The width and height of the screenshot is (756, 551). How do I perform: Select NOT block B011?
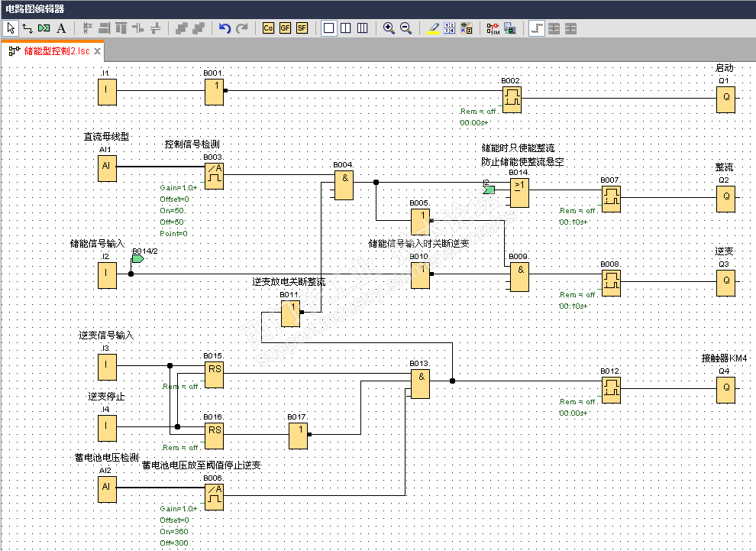(x=291, y=313)
